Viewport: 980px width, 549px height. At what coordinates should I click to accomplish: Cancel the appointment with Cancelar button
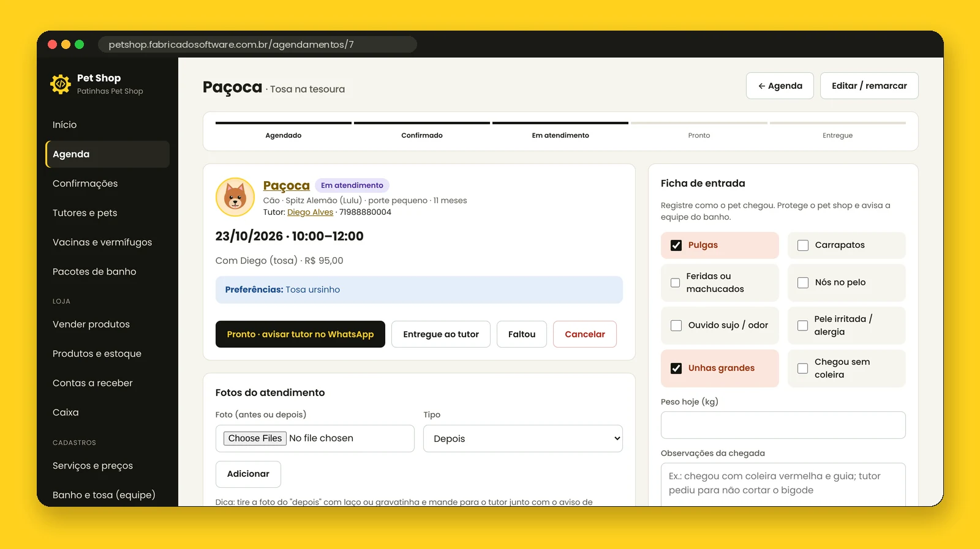point(585,334)
